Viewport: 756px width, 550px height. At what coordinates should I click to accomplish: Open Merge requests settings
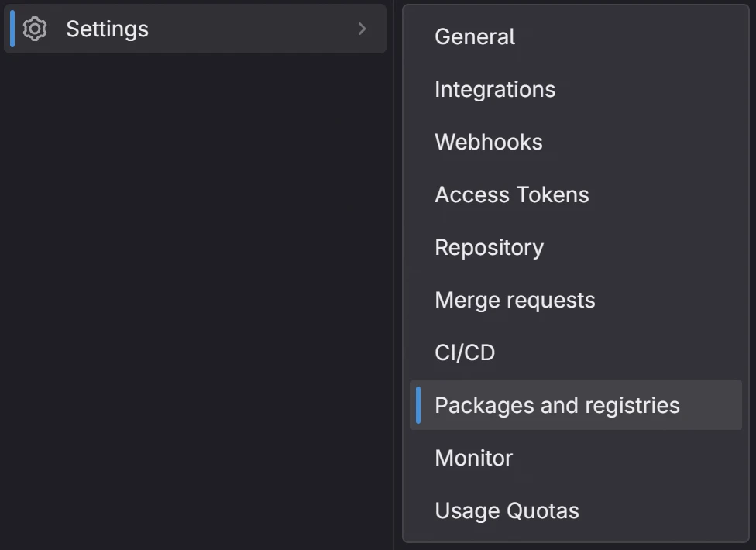click(x=514, y=300)
